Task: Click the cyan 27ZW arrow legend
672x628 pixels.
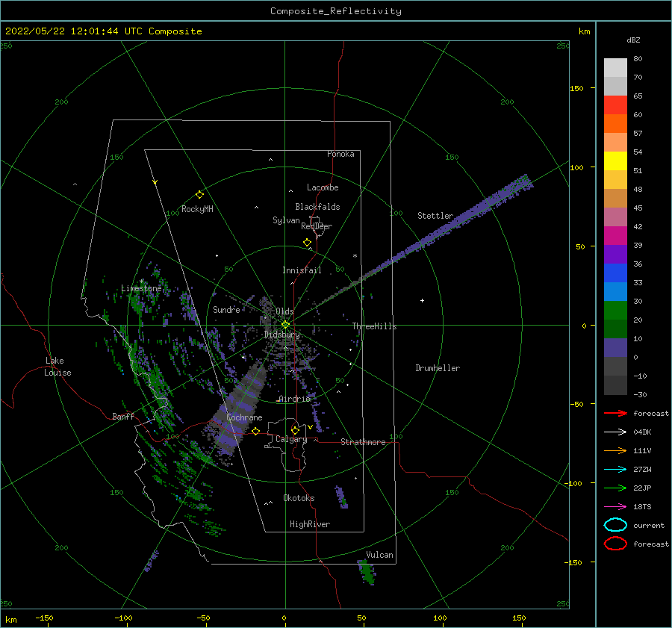Action: pyautogui.click(x=615, y=470)
